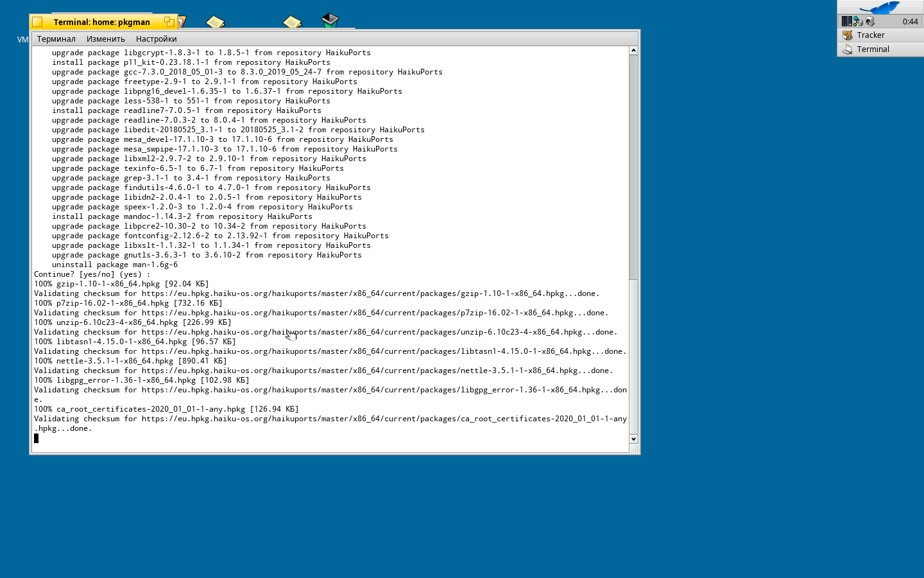Screen dimensions: 924x578
Task: Click the Terminal icon in the Deskbar
Action: coord(848,49)
